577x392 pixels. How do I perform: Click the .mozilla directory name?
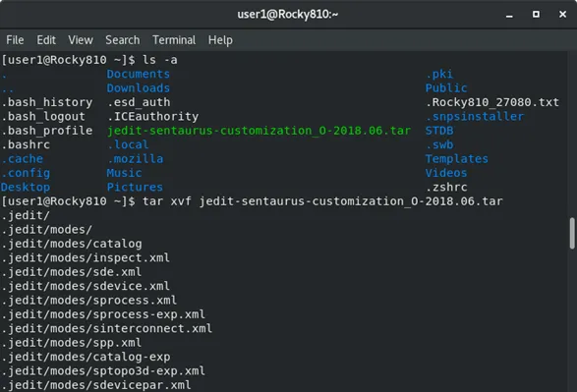click(x=135, y=159)
